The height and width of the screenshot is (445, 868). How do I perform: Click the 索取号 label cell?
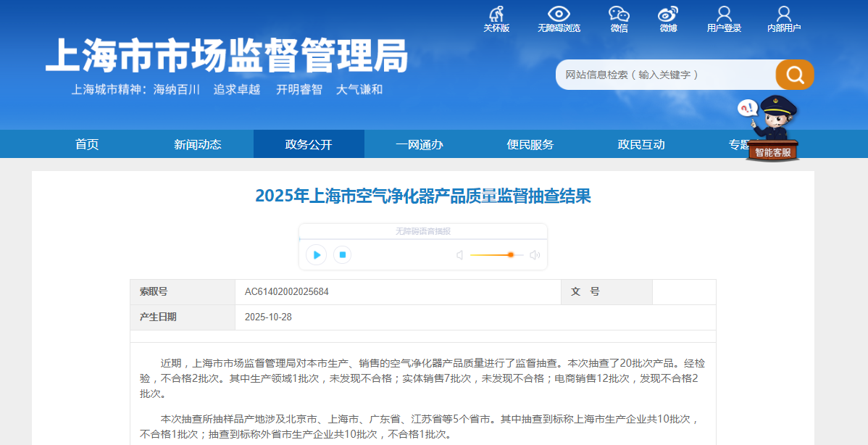(183, 291)
